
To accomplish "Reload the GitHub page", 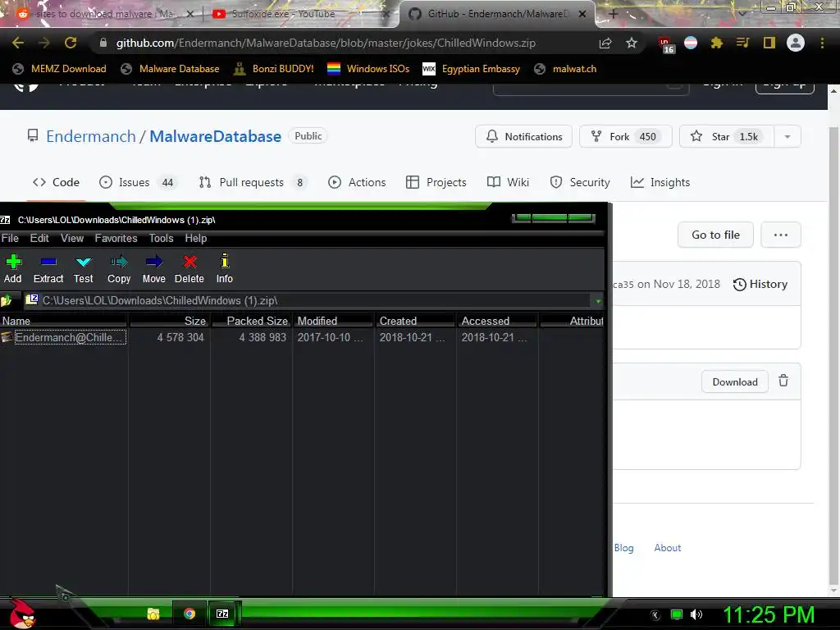I will [x=71, y=43].
